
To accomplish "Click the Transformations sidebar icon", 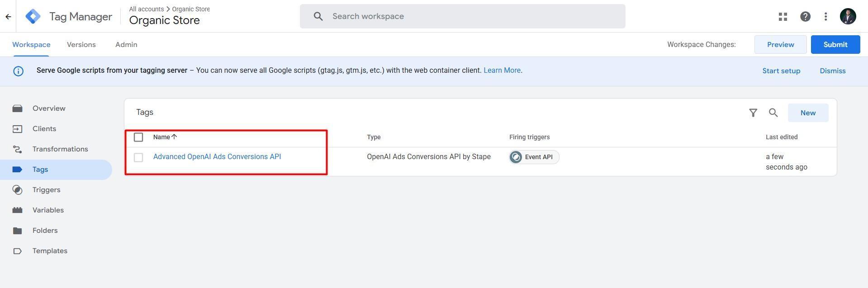I will click(17, 149).
